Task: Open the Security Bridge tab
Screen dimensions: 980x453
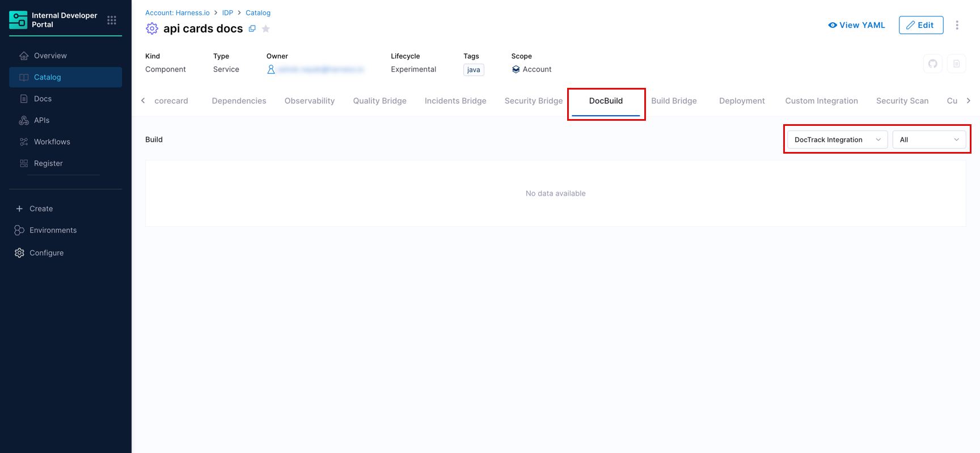Action: 534,101
